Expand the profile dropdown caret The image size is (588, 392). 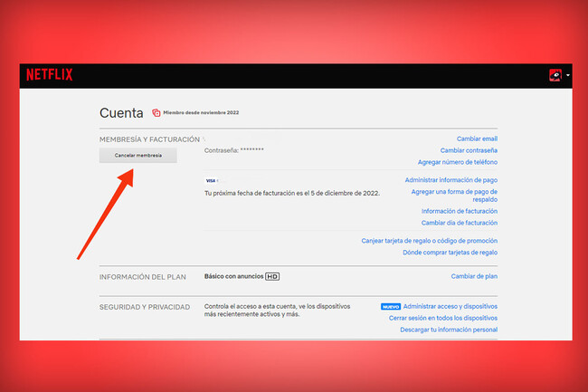pyautogui.click(x=567, y=76)
